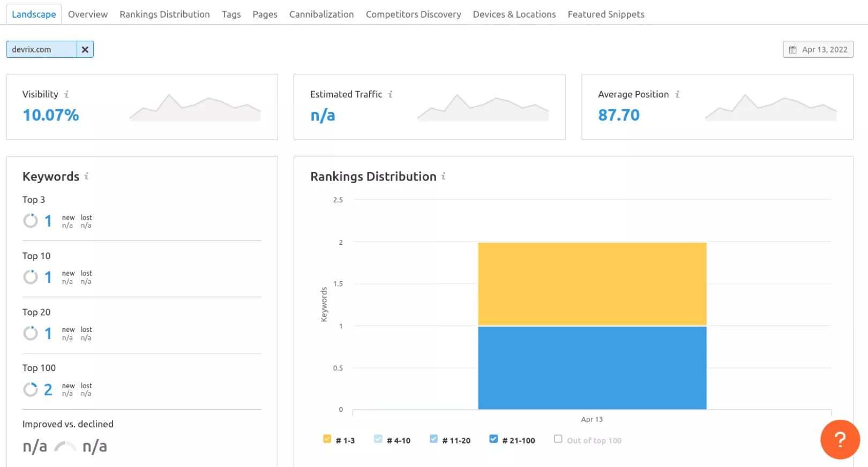The height and width of the screenshot is (467, 868).
Task: Open the Featured Snippets tab
Action: pyautogui.click(x=606, y=14)
